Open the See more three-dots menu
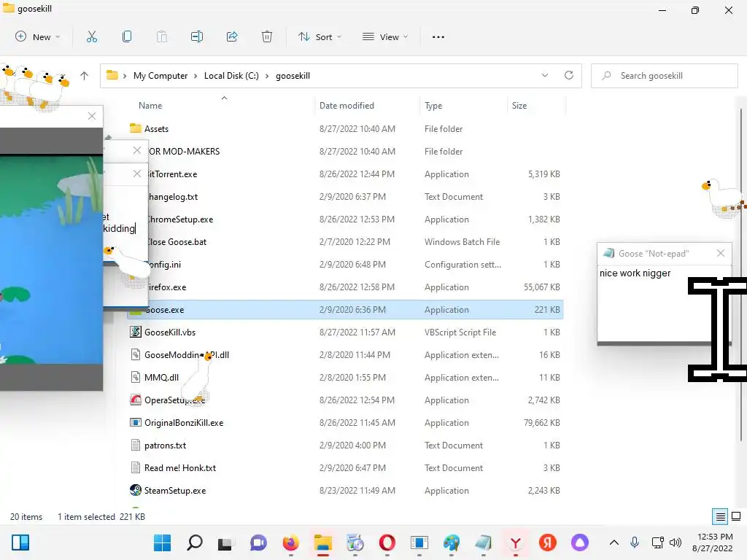This screenshot has height=560, width=747. pos(438,36)
